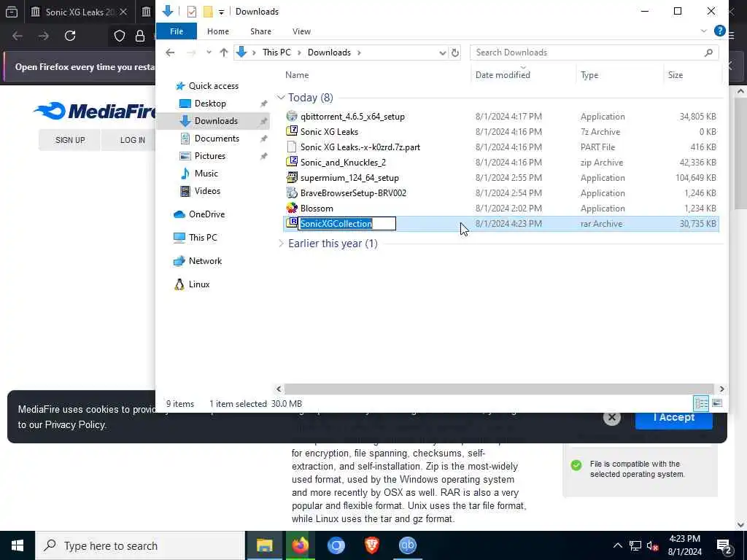The height and width of the screenshot is (560, 747).
Task: Click the New Folder quick access icon
Action: coord(208,12)
